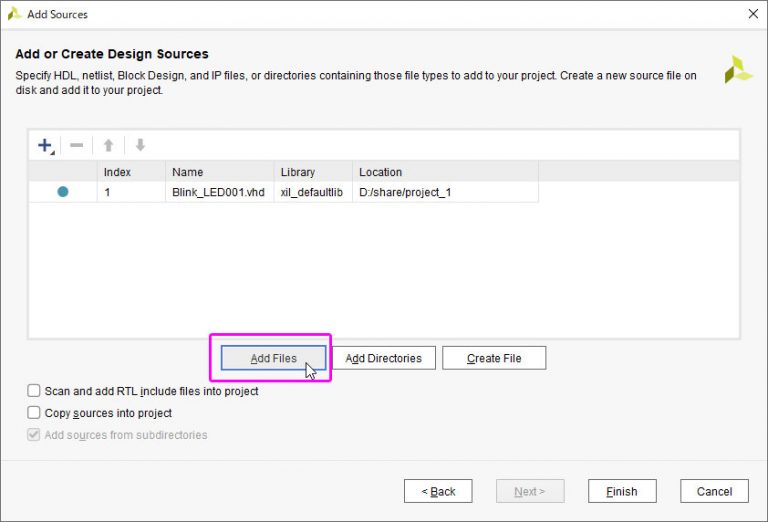Go back with the Back button
Viewport: 768px width, 522px height.
click(438, 491)
